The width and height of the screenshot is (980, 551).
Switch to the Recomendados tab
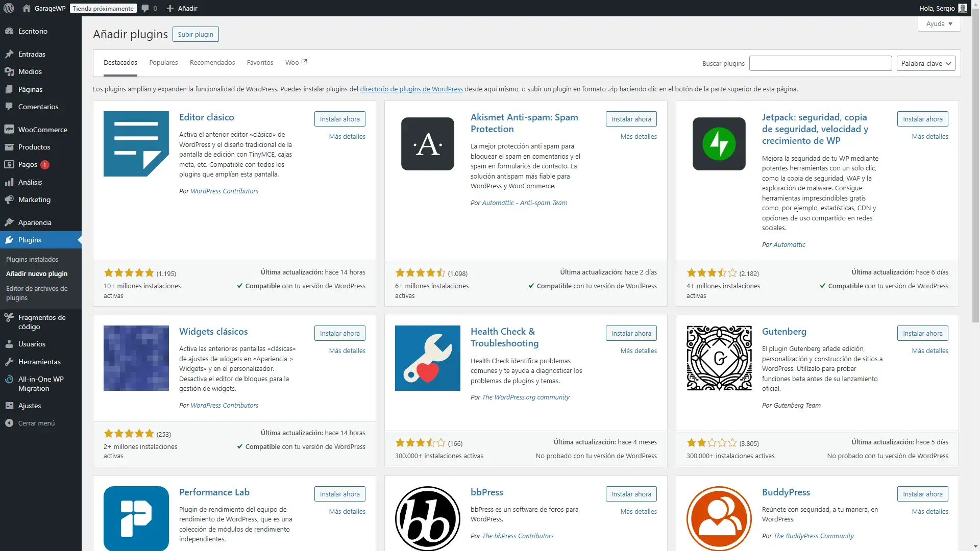(212, 63)
